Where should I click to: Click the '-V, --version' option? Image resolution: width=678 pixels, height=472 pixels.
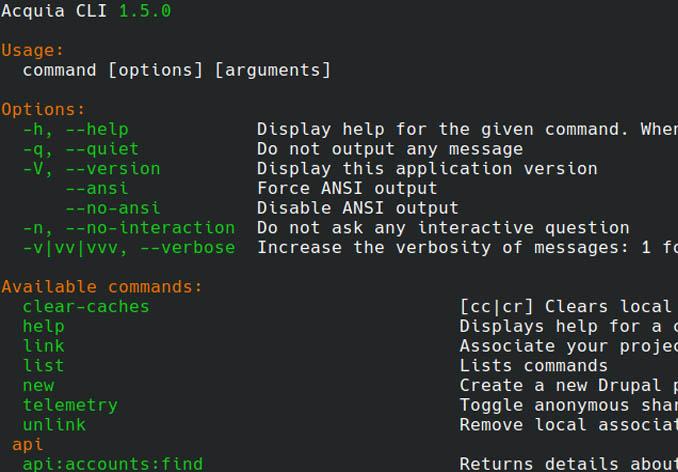(92, 169)
